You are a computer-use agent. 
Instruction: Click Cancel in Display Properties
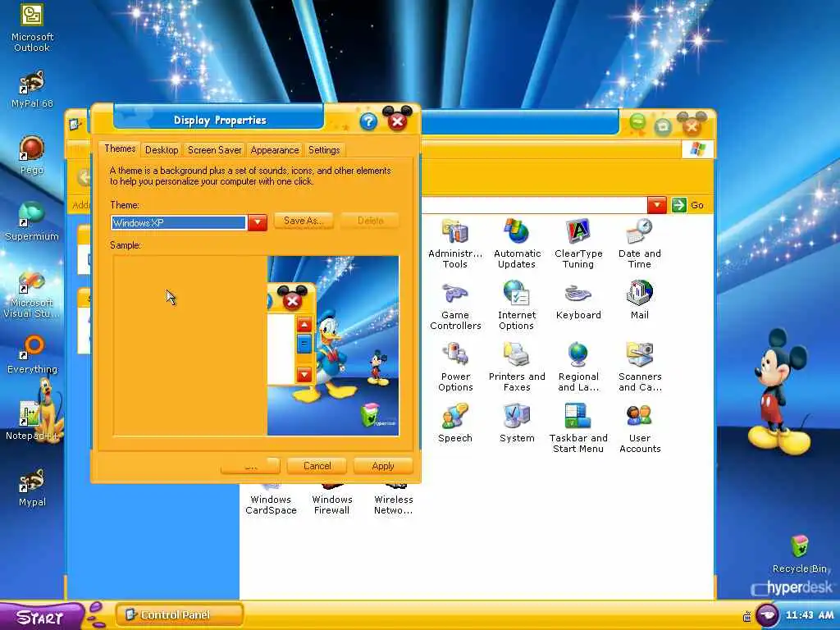[317, 466]
